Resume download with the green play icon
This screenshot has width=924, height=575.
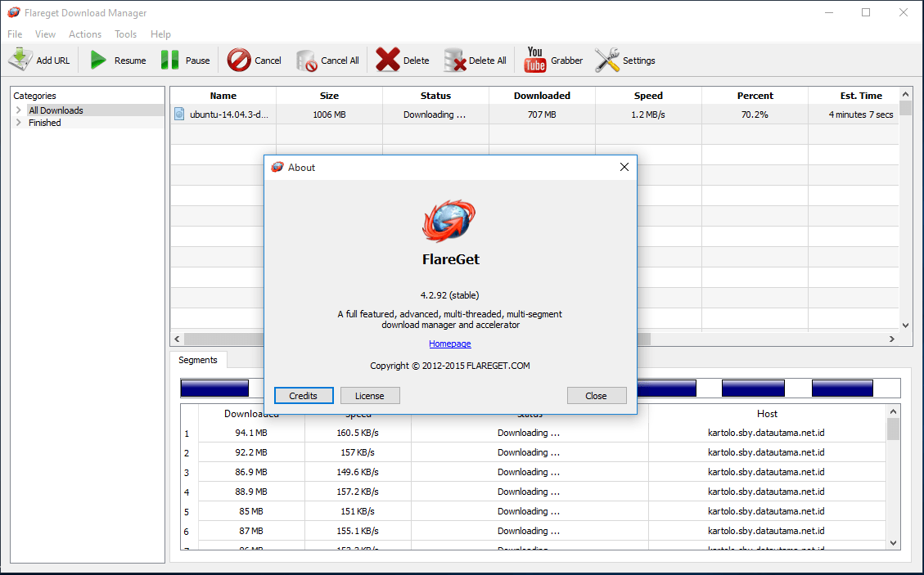pyautogui.click(x=98, y=60)
